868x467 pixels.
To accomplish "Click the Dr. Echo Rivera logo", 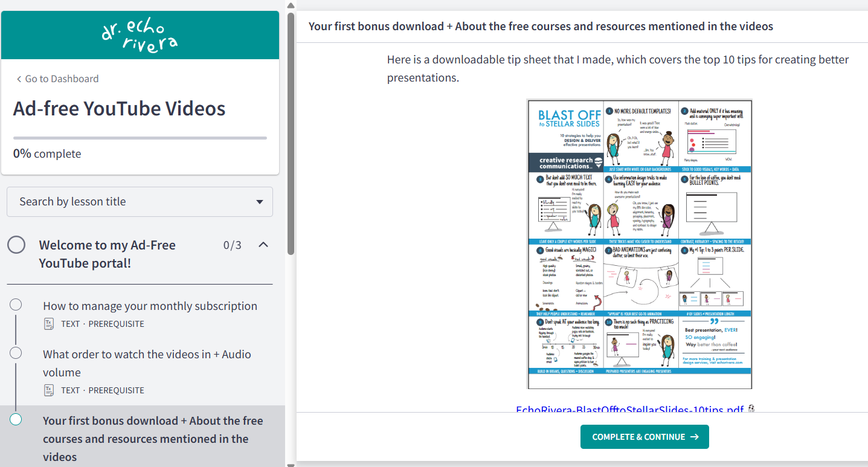I will tap(140, 36).
